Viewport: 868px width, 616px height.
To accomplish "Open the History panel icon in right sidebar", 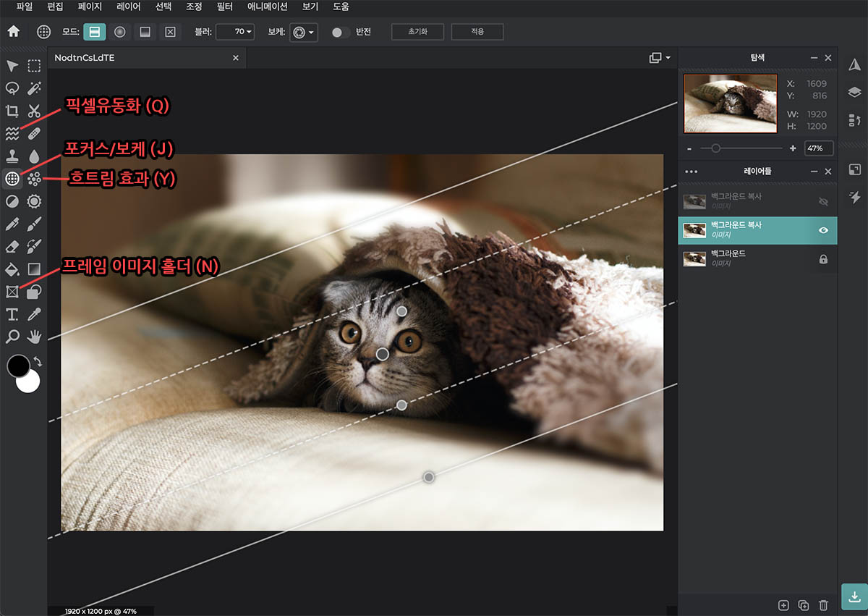I will tap(854, 119).
